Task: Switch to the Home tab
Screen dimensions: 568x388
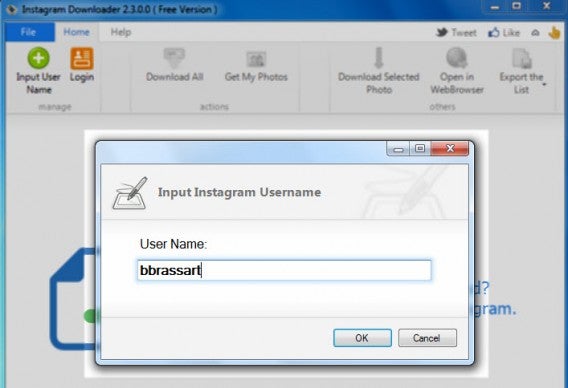Action: pyautogui.click(x=76, y=32)
